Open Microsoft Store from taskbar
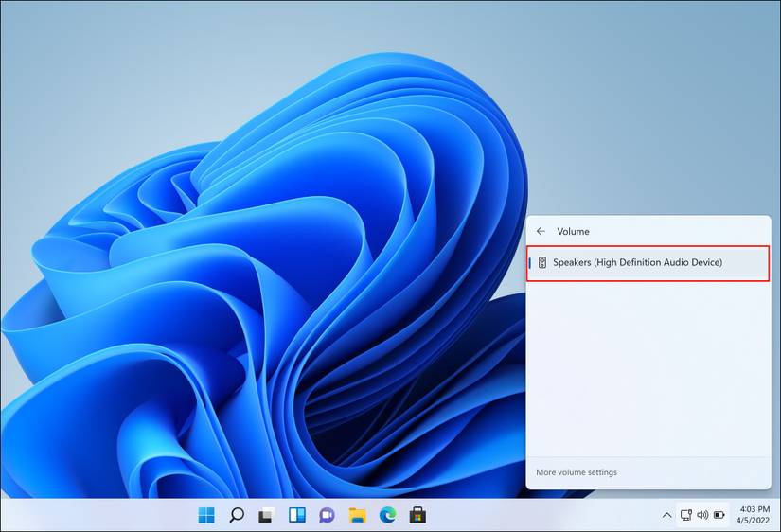 (x=417, y=515)
